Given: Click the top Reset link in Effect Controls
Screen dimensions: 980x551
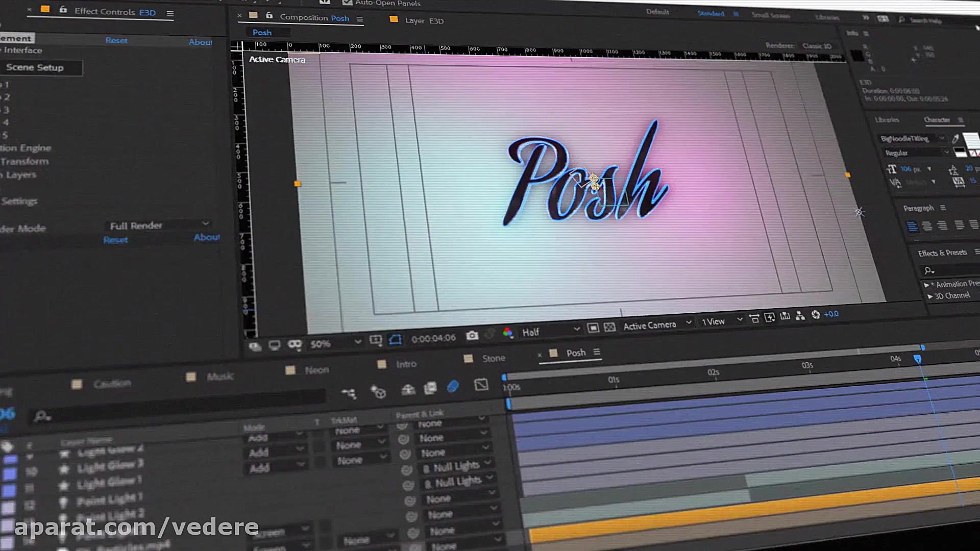Looking at the screenshot, I should click(116, 40).
